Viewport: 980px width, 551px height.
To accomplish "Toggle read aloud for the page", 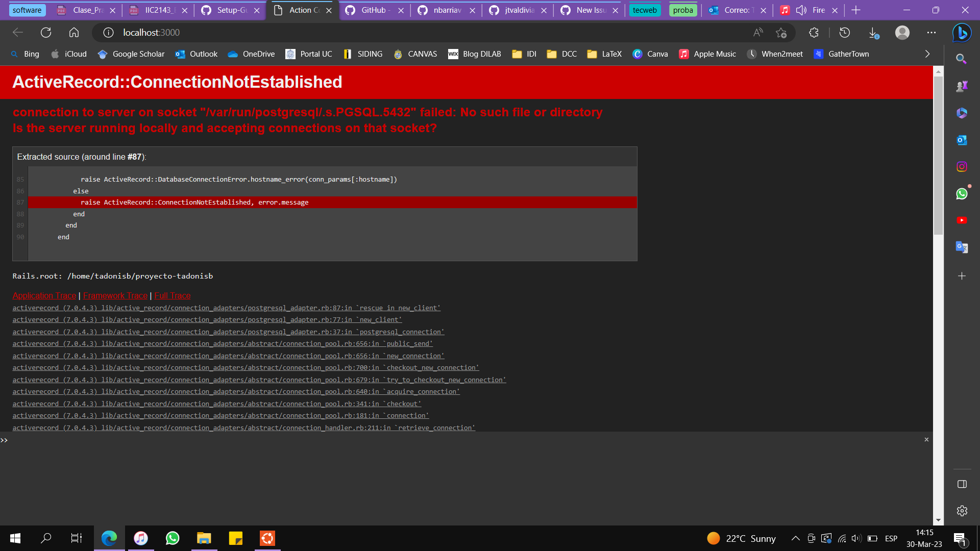I will pos(757,32).
